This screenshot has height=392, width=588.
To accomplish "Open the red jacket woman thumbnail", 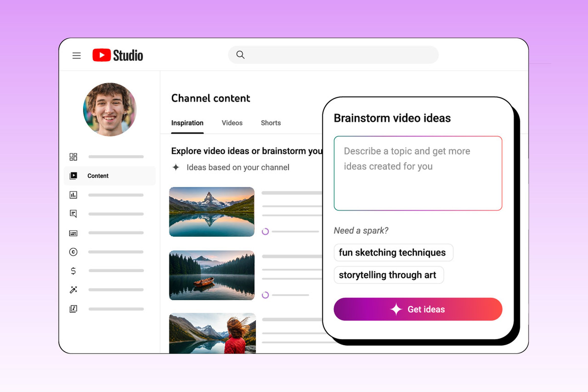I will click(x=212, y=333).
